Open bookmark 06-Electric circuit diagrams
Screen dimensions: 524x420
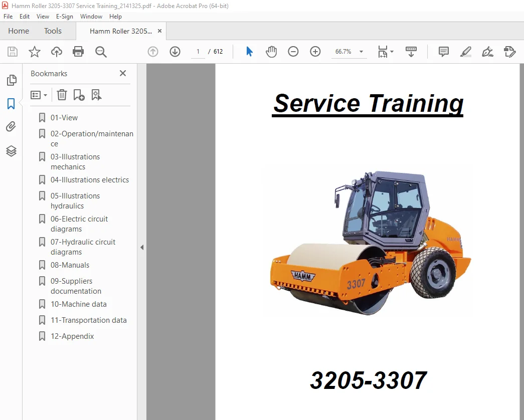79,224
